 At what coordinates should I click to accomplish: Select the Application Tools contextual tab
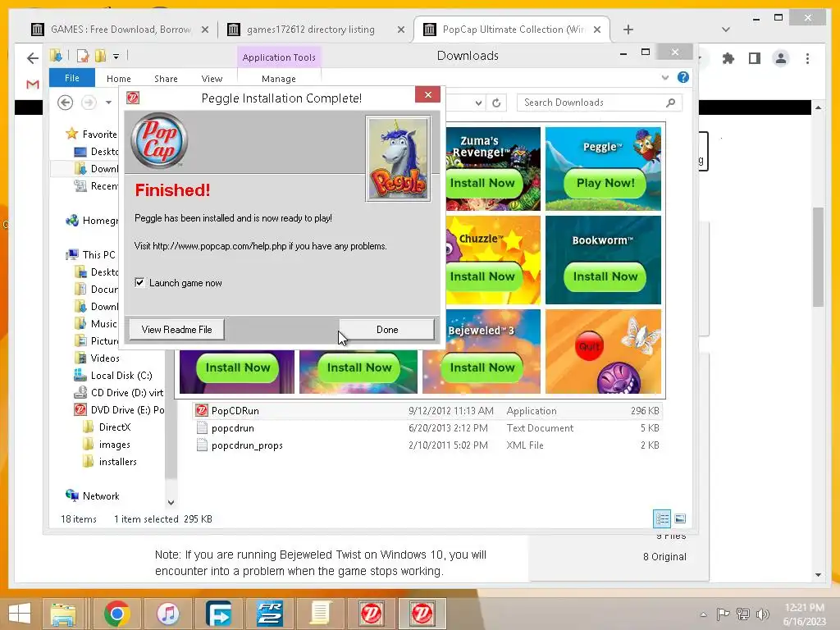pyautogui.click(x=279, y=57)
